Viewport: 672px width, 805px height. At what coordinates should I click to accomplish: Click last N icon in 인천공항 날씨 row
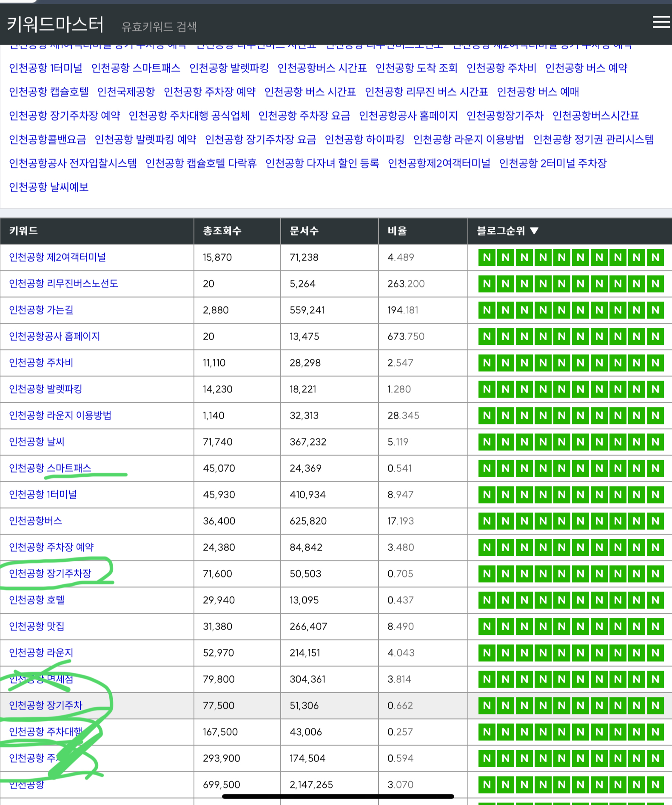click(x=655, y=442)
